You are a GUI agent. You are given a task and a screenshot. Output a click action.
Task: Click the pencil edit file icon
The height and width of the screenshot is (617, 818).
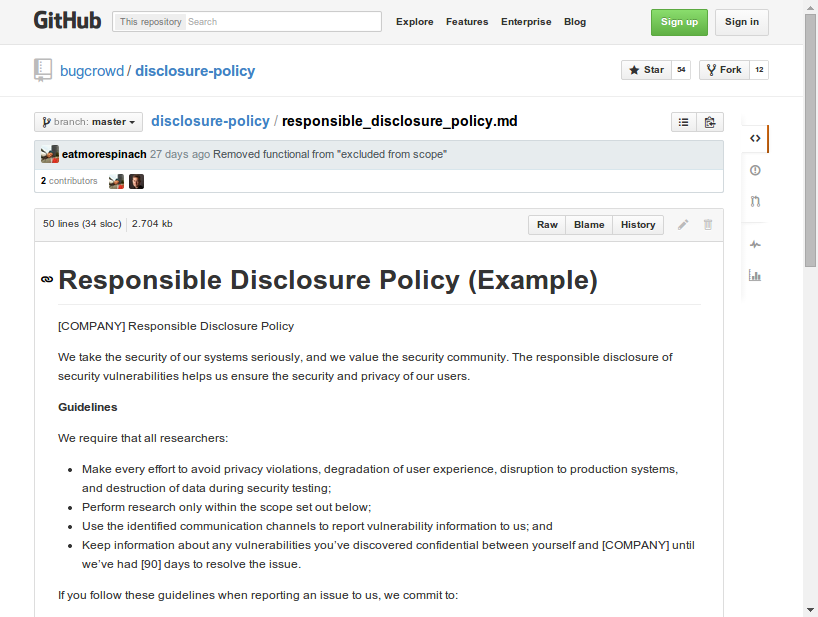pyautogui.click(x=683, y=225)
